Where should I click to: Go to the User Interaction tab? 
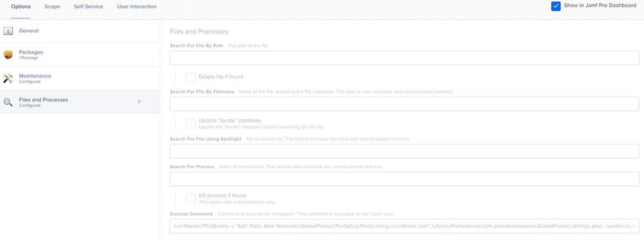137,6
